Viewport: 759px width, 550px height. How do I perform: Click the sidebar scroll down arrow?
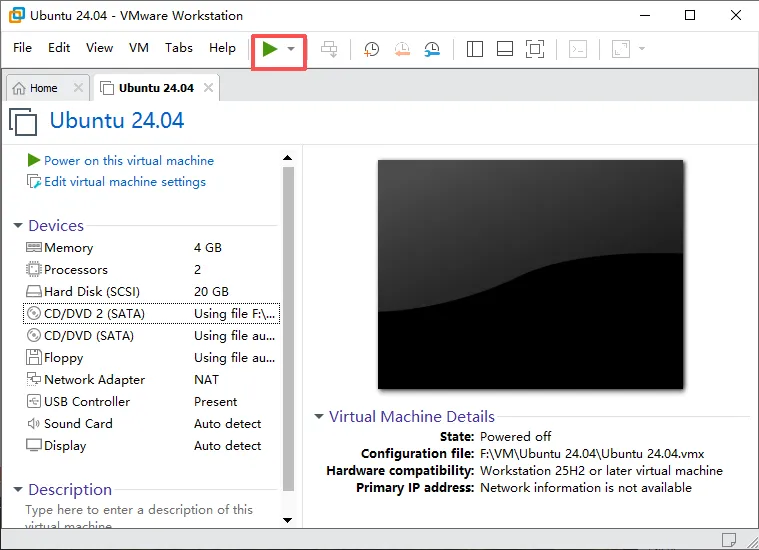tap(288, 520)
